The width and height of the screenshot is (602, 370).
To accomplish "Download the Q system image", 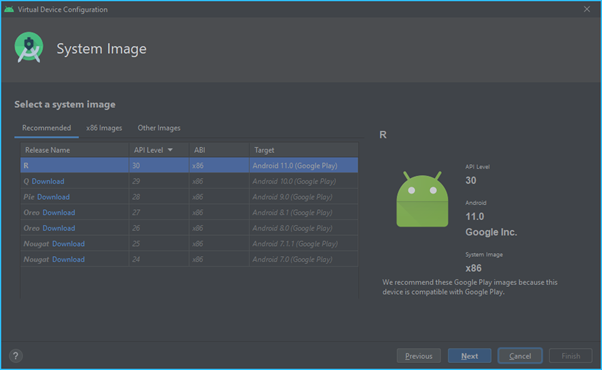I will pos(48,181).
